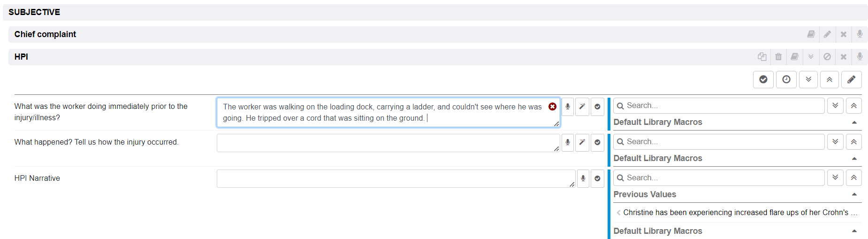Screen dimensions: 868x239
Task: Click the clock history button below HPI header
Action: coord(786,79)
